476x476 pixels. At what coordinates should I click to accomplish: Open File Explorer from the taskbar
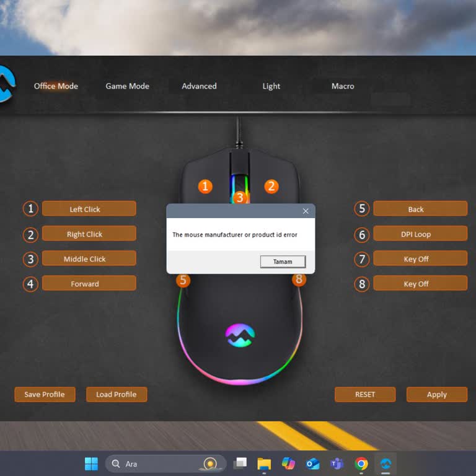tap(264, 464)
